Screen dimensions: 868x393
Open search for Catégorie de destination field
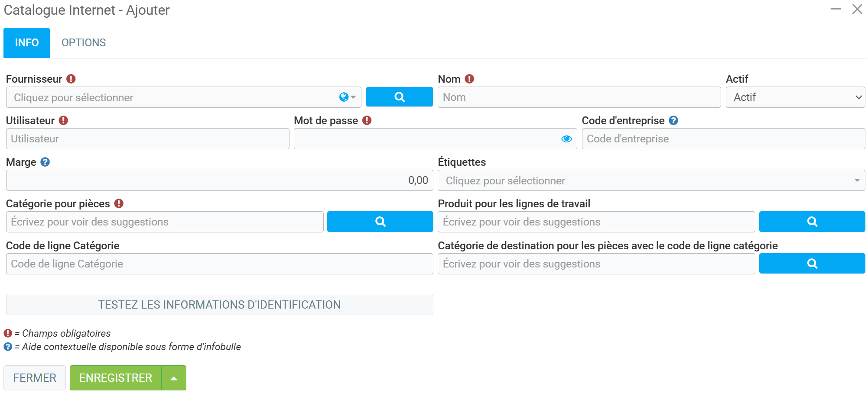pyautogui.click(x=812, y=264)
